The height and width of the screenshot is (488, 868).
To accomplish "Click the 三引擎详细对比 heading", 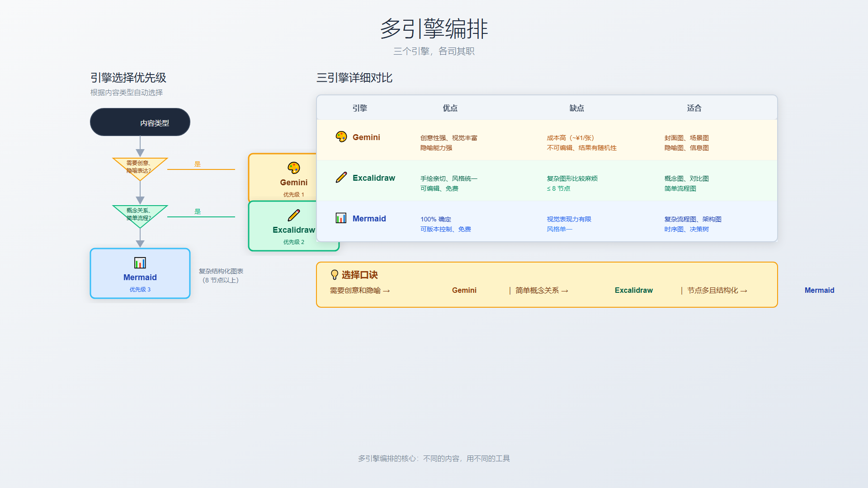I will pos(354,78).
